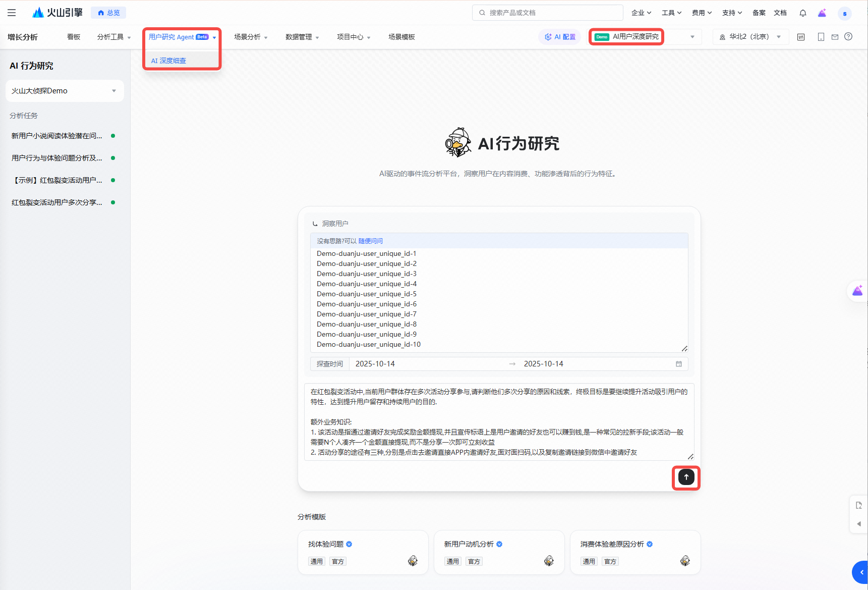Open 备案 in the top bar
The image size is (868, 590).
(759, 13)
